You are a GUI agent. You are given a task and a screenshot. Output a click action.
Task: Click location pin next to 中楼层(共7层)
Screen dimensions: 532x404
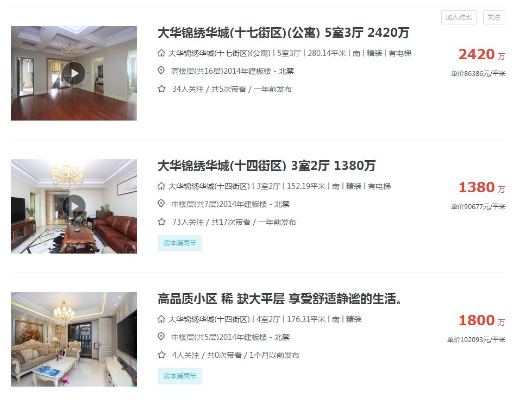pos(161,203)
